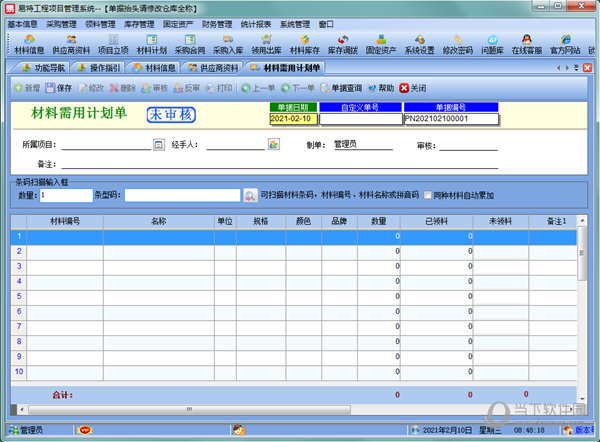The image size is (600, 442).
Task: Open 供应商资料 toolbar icon
Action: point(71,44)
